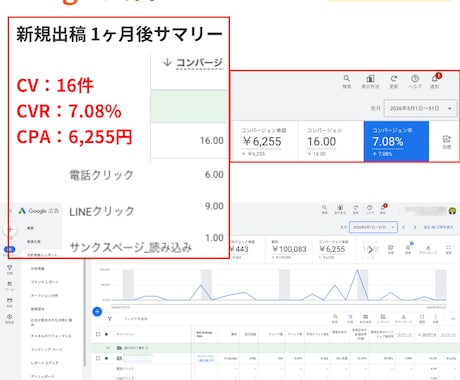Click the sidebar vertical scrollbar
Viewport: 460px width, 380px height.
[85, 313]
